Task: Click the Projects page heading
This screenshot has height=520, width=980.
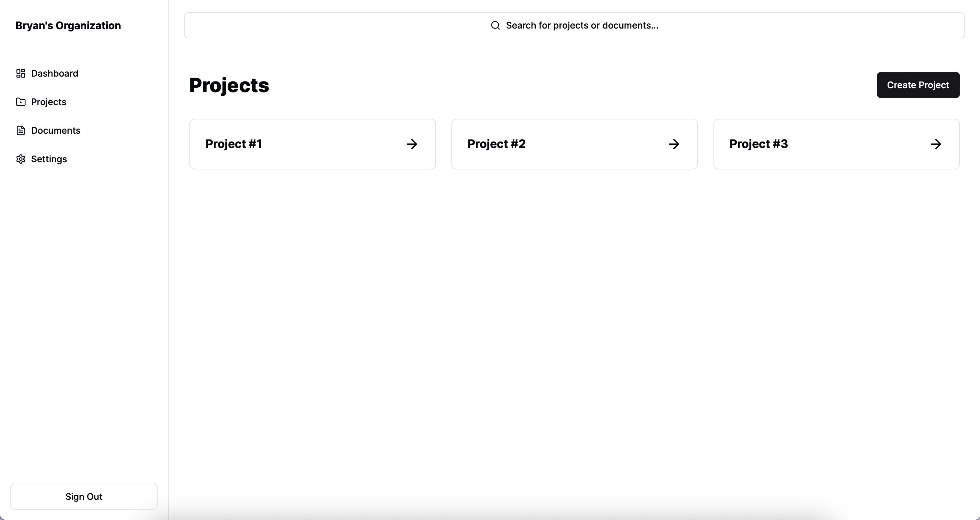Action: tap(229, 85)
